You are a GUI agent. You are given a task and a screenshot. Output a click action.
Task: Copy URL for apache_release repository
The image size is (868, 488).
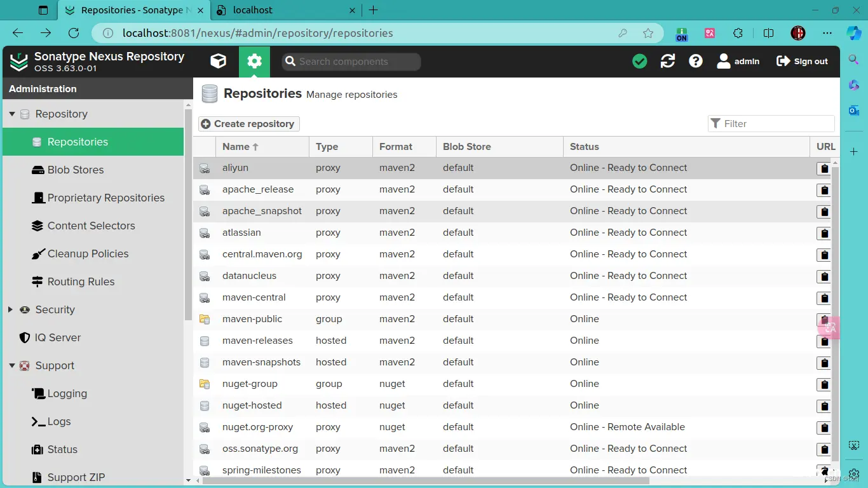pyautogui.click(x=824, y=190)
